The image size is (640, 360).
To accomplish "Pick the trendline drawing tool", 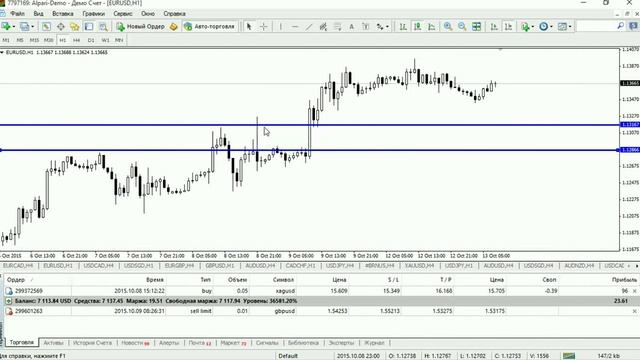I will (x=309, y=27).
